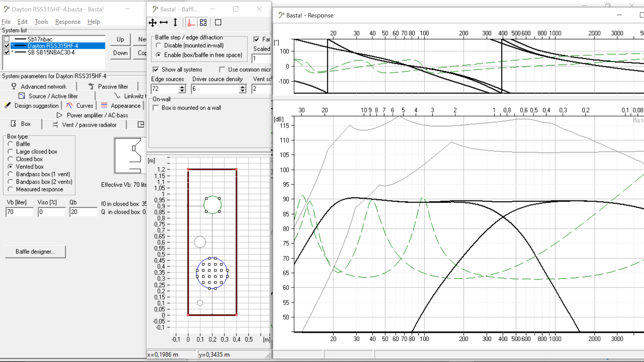Toggle the snap grid icon in Baffle toolbar
The width and height of the screenshot is (644, 362).
click(x=203, y=22)
